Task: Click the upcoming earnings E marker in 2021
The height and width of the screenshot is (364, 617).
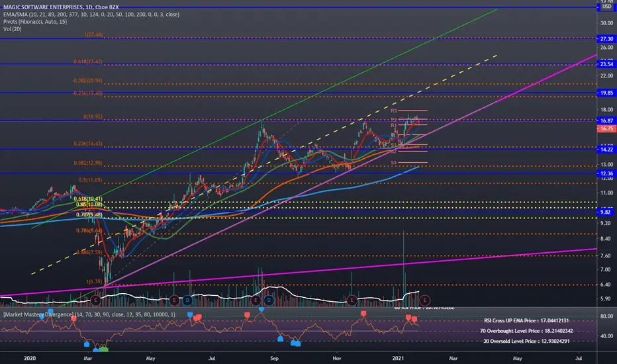Action: [424, 300]
